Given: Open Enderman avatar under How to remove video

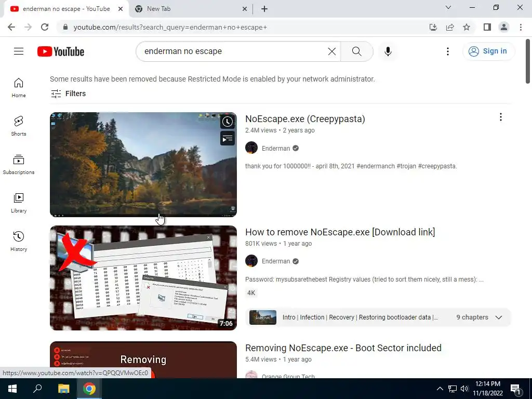Looking at the screenshot, I should click(x=251, y=261).
